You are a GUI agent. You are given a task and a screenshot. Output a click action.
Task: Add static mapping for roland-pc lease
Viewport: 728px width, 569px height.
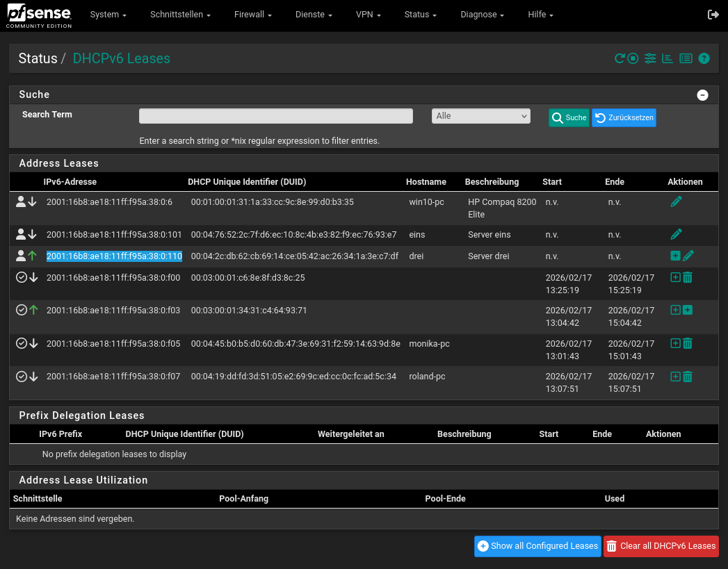tap(675, 377)
